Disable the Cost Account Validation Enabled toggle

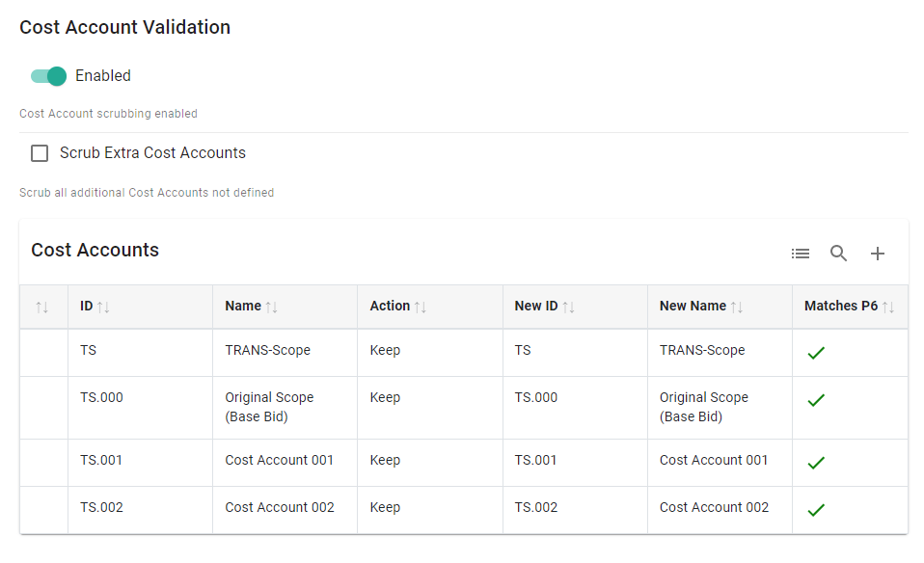point(48,76)
